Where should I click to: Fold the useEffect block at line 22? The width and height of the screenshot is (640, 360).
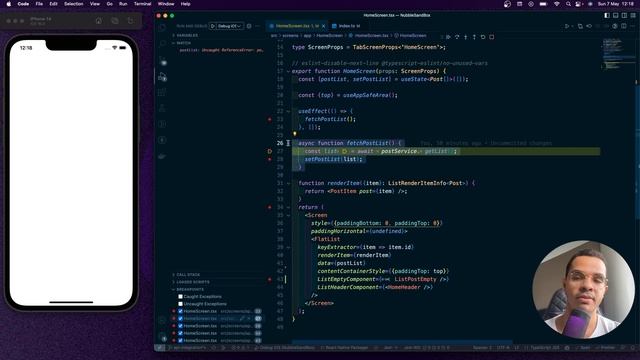[288, 111]
